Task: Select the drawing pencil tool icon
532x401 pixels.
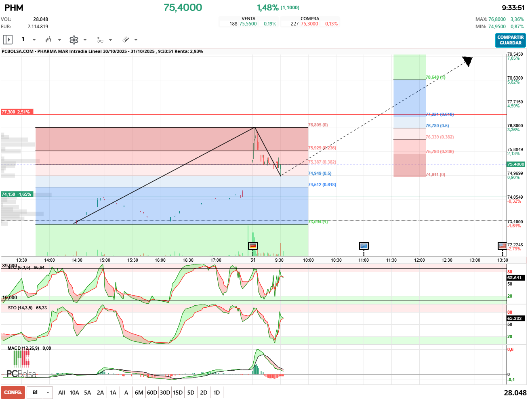Action: pos(126,39)
